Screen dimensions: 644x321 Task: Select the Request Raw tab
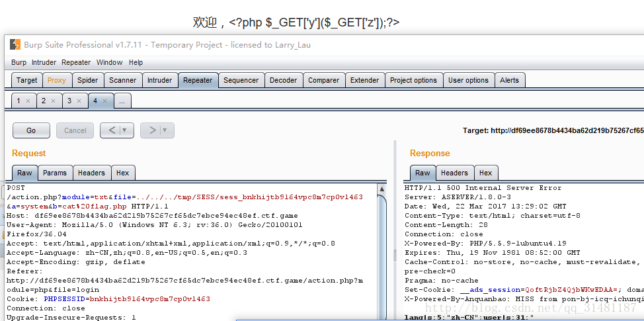pos(24,173)
